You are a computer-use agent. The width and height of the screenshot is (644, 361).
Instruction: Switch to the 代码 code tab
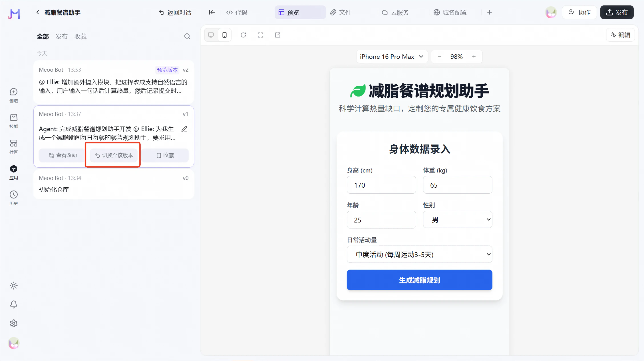coord(237,12)
